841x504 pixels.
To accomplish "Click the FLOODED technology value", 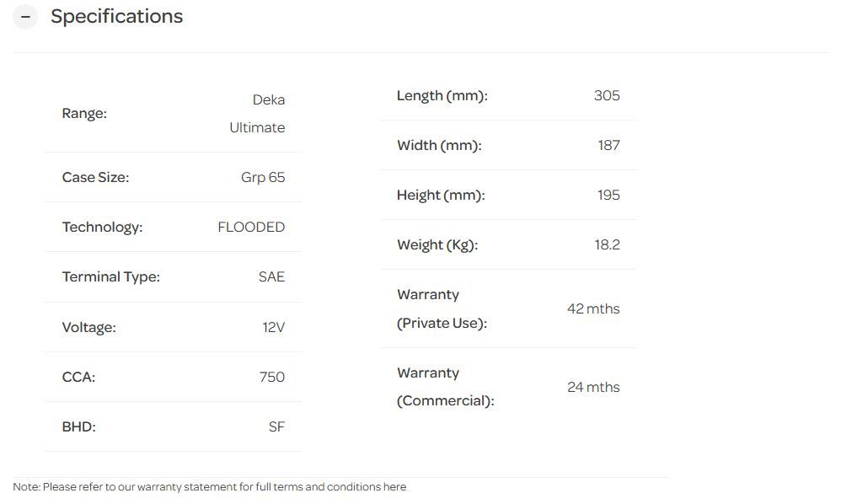I will pyautogui.click(x=251, y=228).
